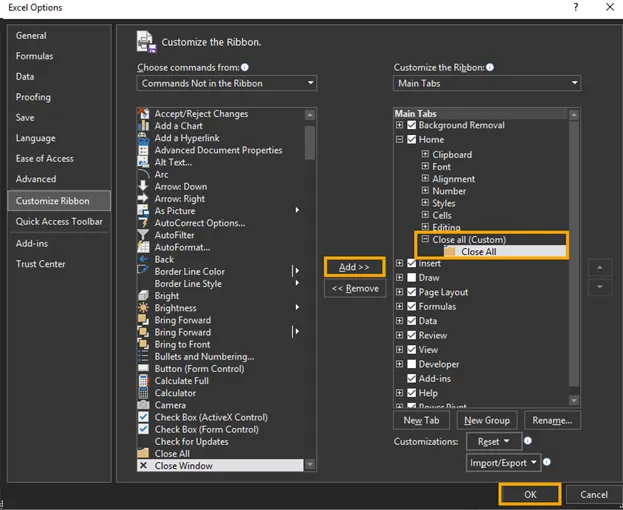Click commands list scroll down arrow
The image size is (623, 510).
pos(310,465)
